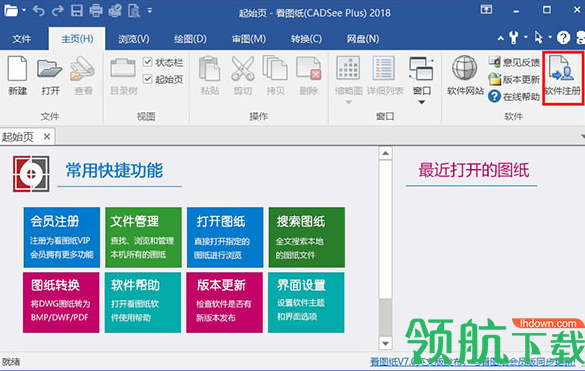585x371 pixels.
Task: Click the open-folder icon in title bar
Action: [11, 11]
